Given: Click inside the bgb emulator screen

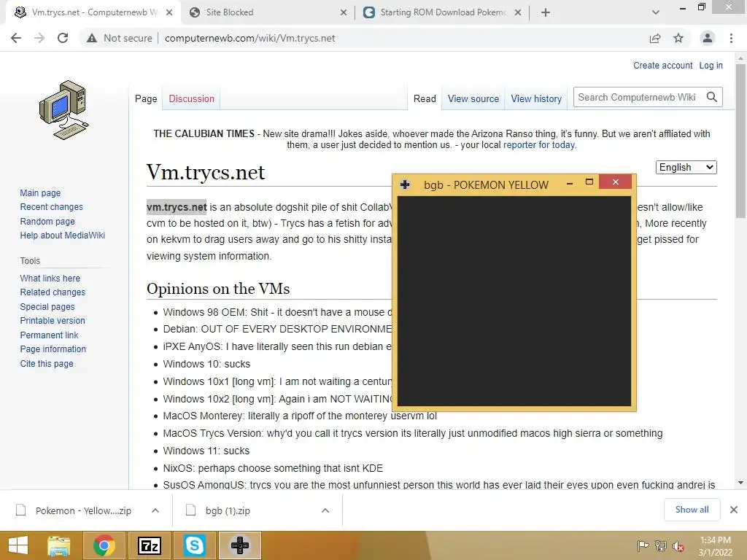Looking at the screenshot, I should pos(514,301).
